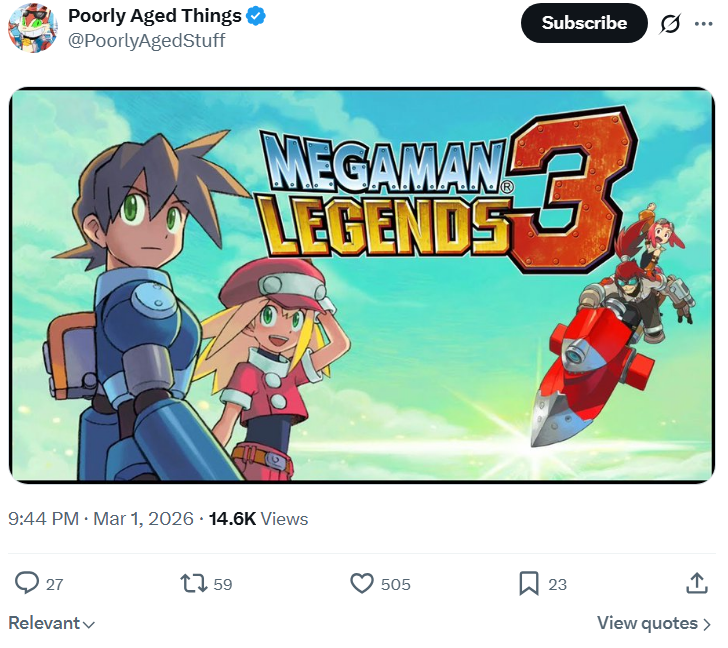The image size is (728, 648).
Task: Open the @PoorlyAgedStuff handle link
Action: click(x=146, y=40)
